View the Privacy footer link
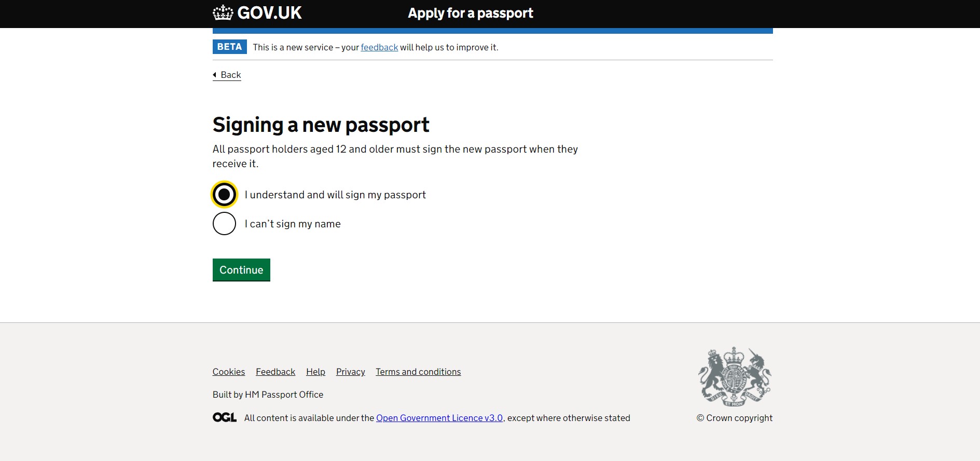Image resolution: width=980 pixels, height=461 pixels. (x=351, y=372)
